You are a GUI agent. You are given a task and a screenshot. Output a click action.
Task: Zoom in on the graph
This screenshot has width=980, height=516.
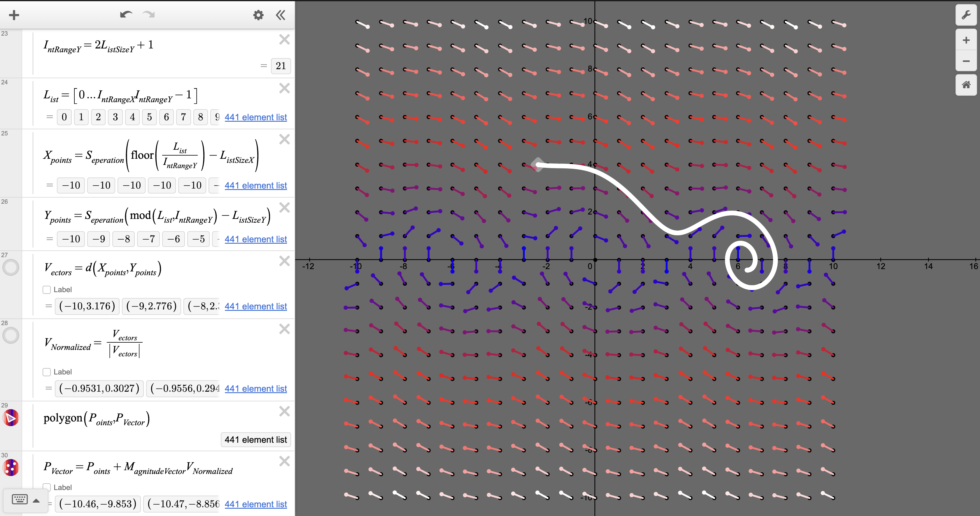[x=966, y=40]
